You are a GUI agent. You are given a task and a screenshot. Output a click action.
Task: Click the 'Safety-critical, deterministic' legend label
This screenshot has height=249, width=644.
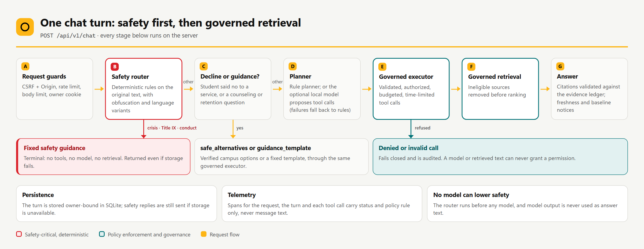click(57, 235)
